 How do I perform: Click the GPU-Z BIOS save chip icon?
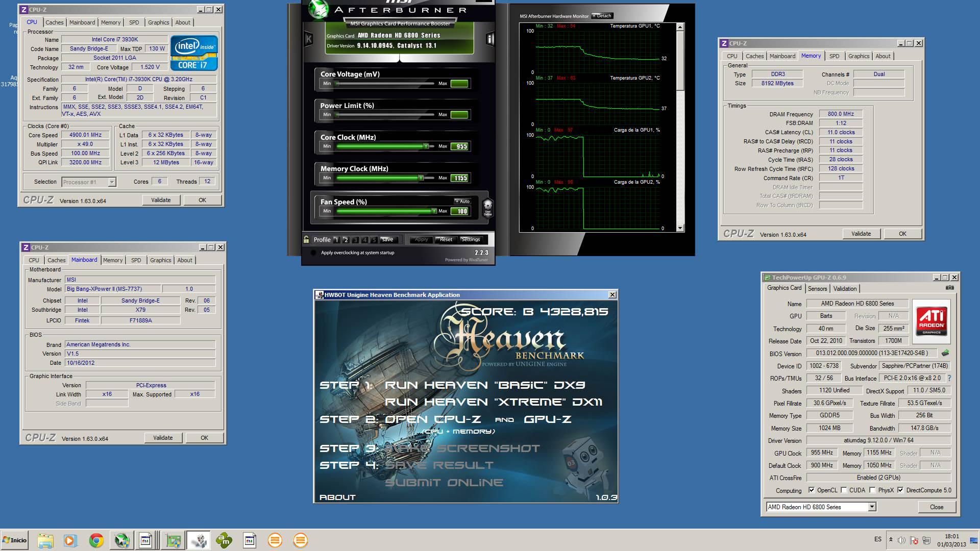click(945, 353)
